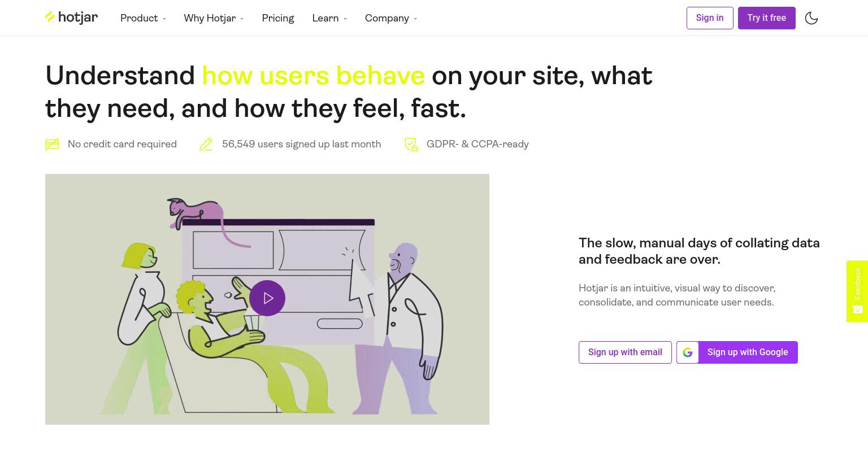
Task: Choose Sign up with Google
Action: coord(737,352)
